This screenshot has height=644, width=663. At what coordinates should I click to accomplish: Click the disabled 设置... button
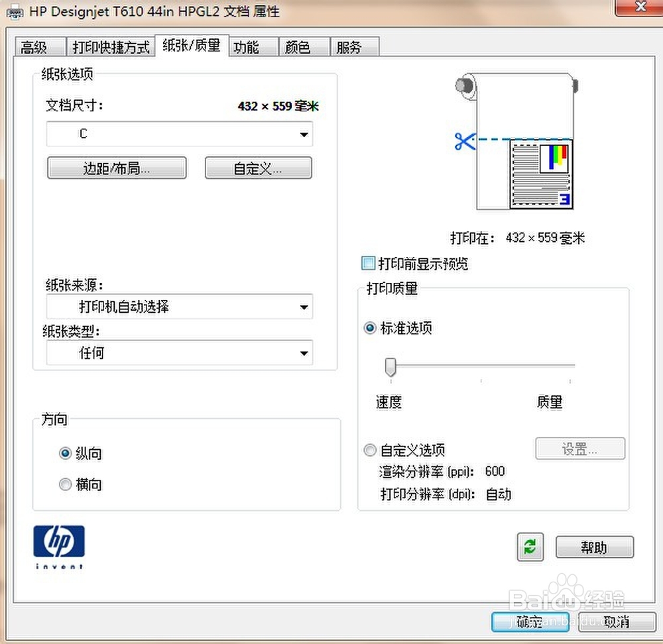pyautogui.click(x=580, y=449)
